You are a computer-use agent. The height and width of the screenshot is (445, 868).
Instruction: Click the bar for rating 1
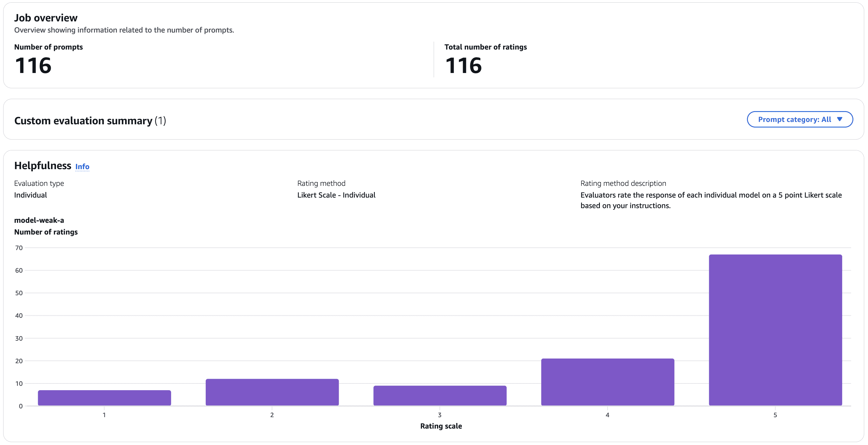click(x=104, y=398)
